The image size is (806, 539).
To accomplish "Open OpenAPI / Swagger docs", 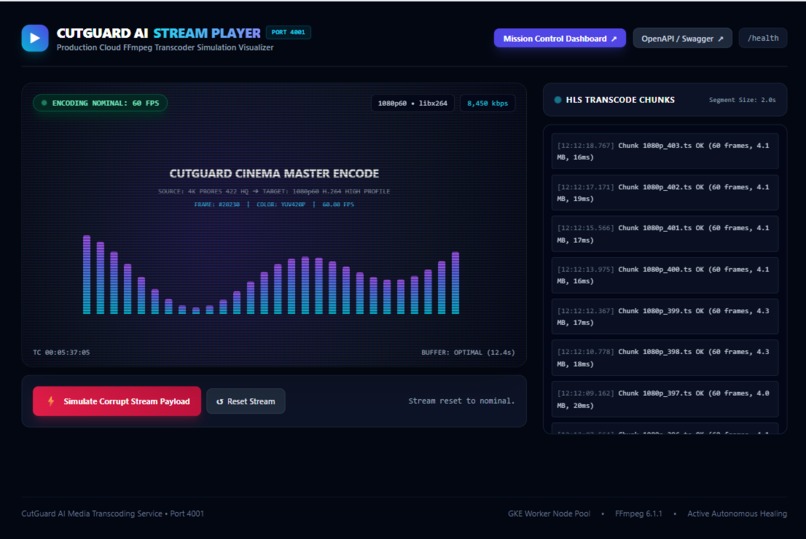I will (x=682, y=39).
